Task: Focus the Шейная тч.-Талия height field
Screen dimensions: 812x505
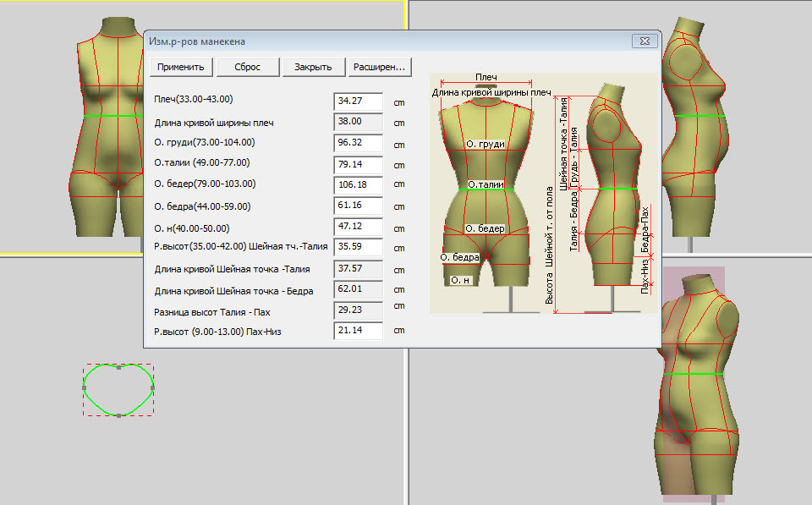Action: tap(359, 248)
